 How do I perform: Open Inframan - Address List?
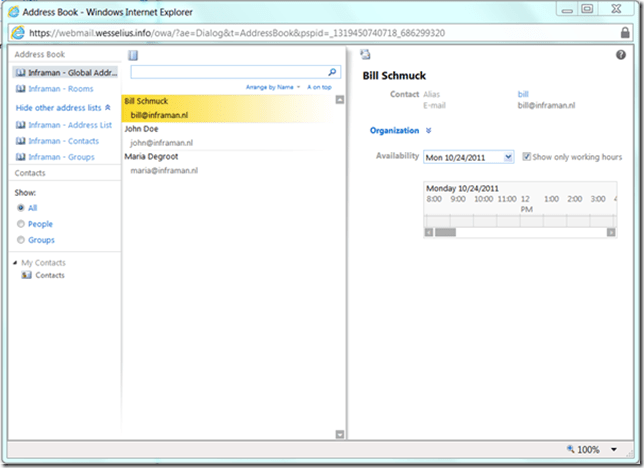(69, 125)
